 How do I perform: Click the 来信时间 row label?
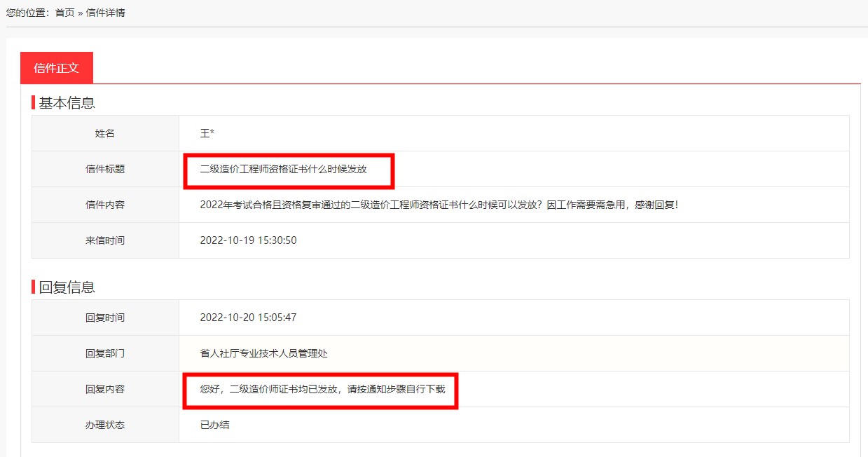[x=105, y=240]
